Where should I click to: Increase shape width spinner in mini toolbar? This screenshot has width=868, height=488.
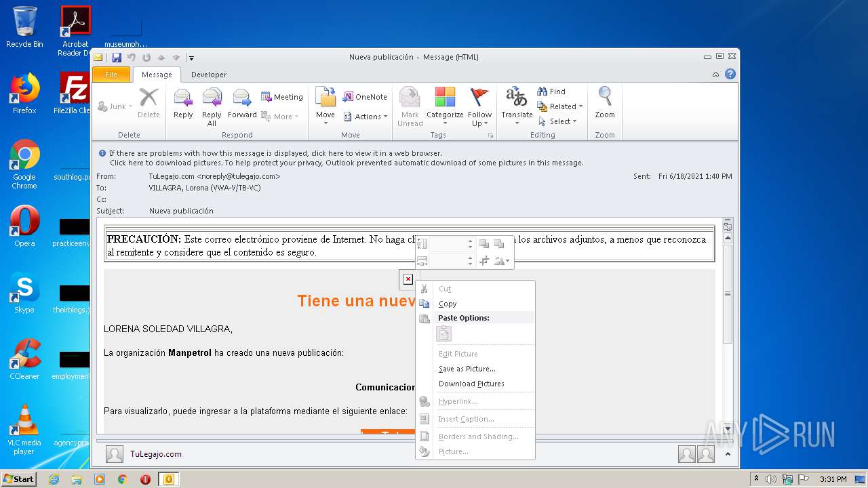click(470, 258)
